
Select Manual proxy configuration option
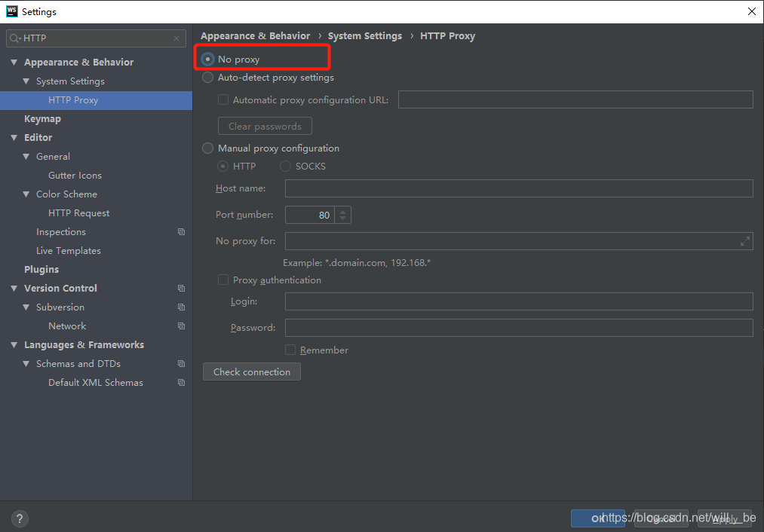click(207, 148)
